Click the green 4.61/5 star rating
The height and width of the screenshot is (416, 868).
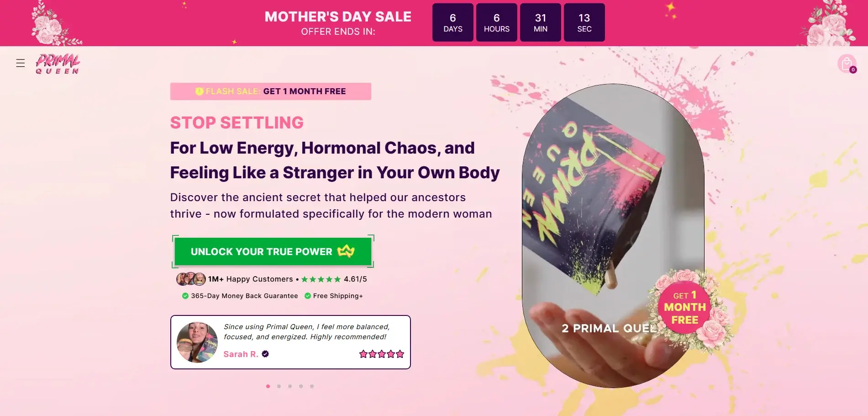(321, 279)
